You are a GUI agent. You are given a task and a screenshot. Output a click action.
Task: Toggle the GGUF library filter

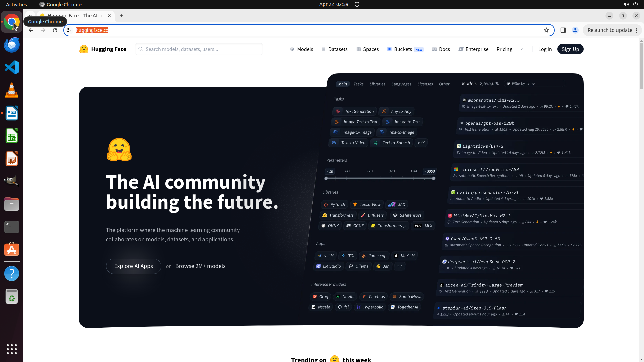point(355,226)
